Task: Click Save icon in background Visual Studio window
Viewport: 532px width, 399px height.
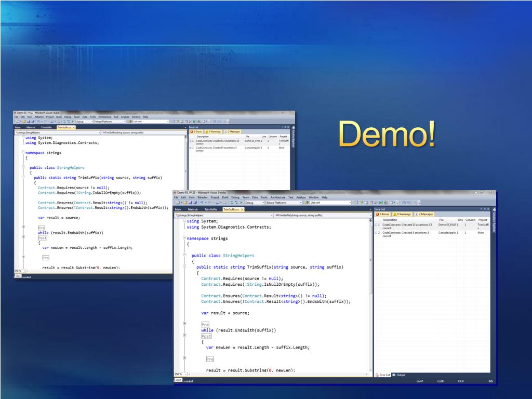Action: (x=29, y=122)
